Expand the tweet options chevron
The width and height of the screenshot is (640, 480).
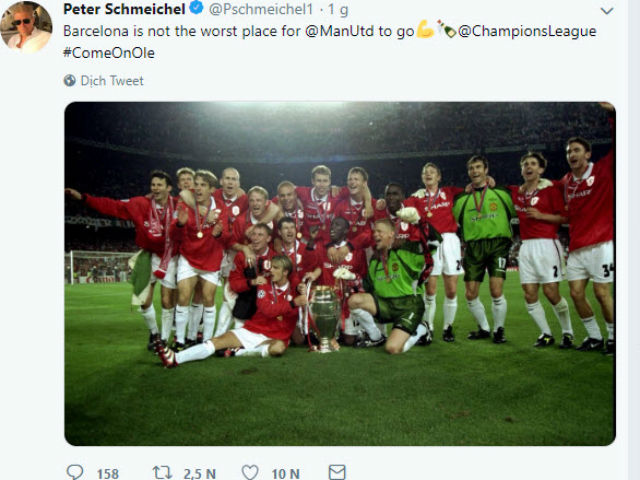[606, 10]
